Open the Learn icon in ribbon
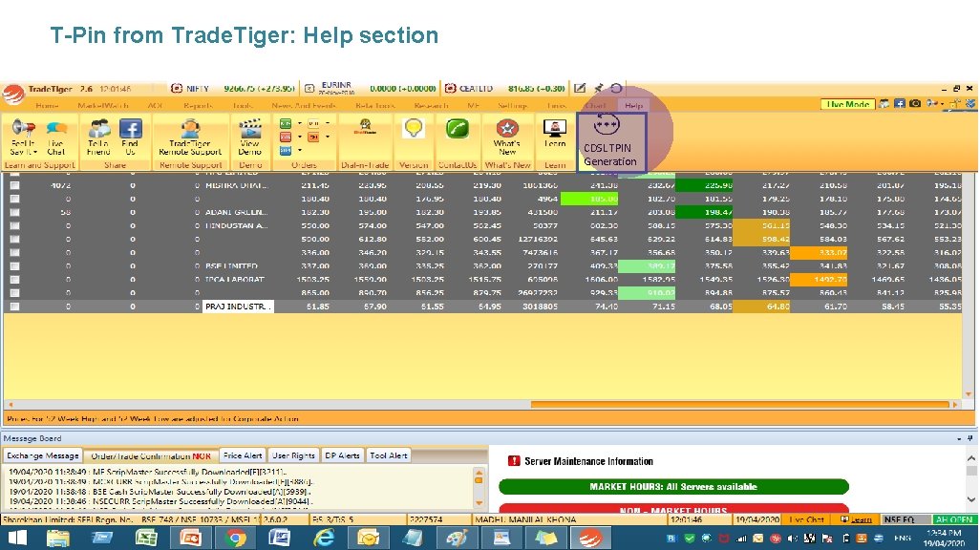Image resolution: width=980 pixels, height=550 pixels. 554,128
